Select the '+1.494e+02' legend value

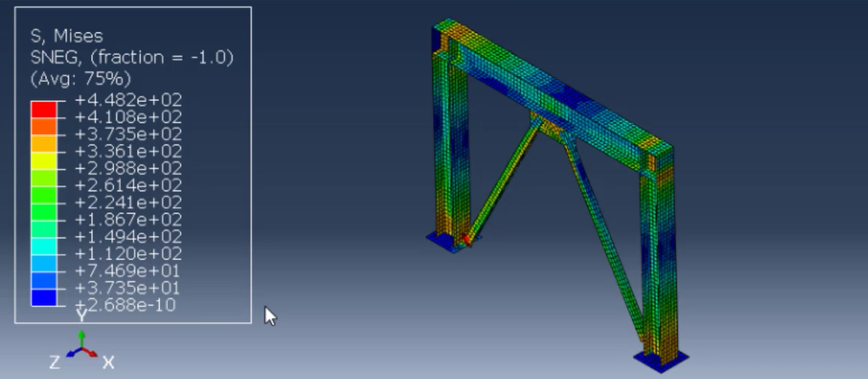pyautogui.click(x=129, y=236)
